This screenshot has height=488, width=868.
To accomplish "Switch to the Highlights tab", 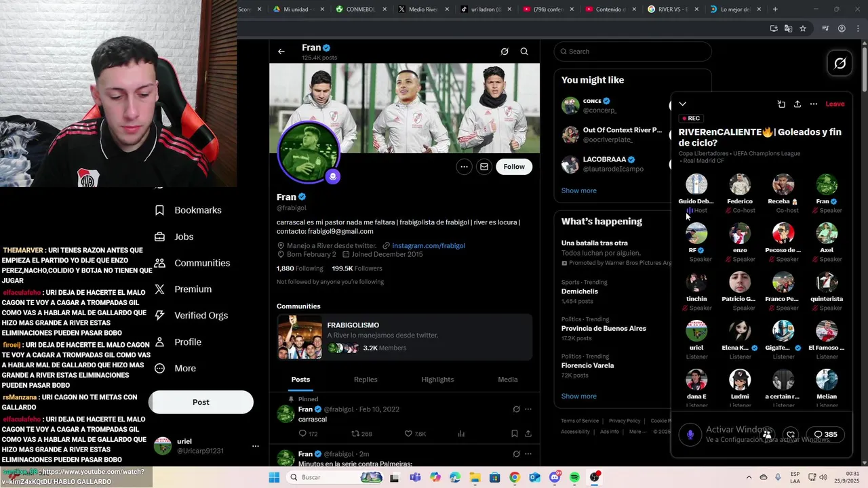I will coord(437,380).
